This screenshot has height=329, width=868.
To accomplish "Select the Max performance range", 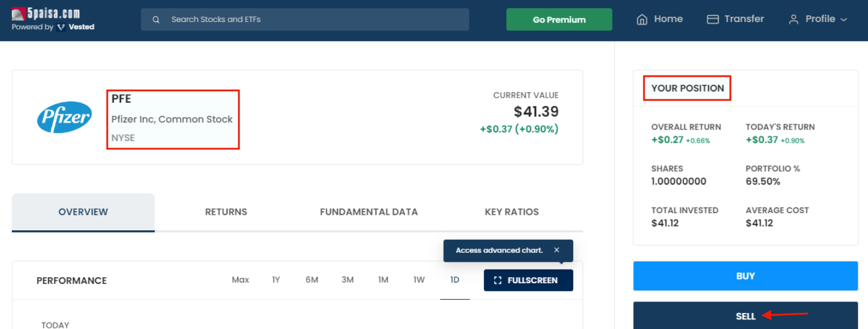I will click(240, 280).
